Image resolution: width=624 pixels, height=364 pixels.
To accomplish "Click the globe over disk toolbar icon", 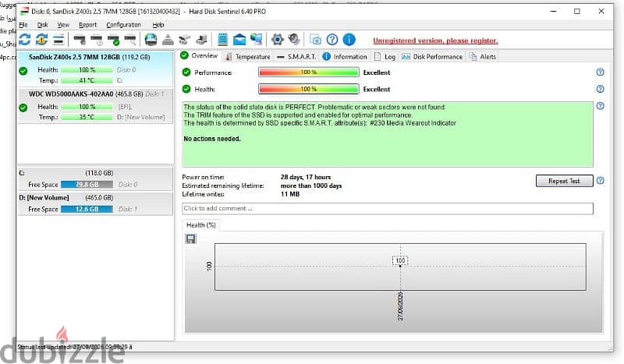I will (151, 40).
